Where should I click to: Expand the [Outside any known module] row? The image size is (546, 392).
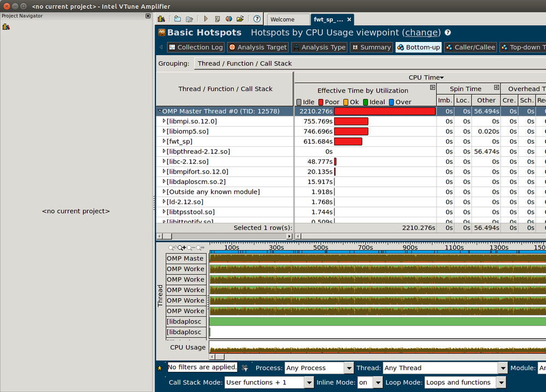[x=164, y=192]
